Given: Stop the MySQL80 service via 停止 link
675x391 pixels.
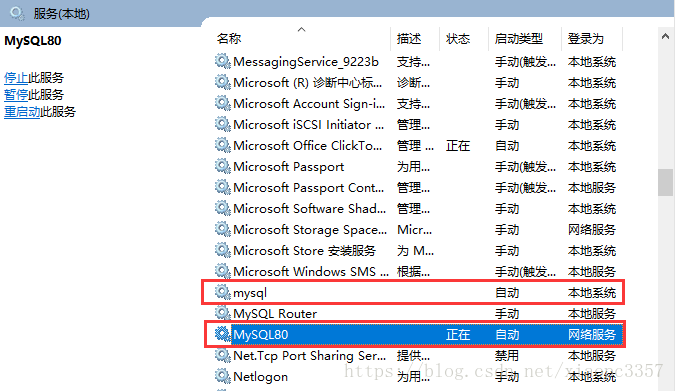Looking at the screenshot, I should tap(16, 78).
